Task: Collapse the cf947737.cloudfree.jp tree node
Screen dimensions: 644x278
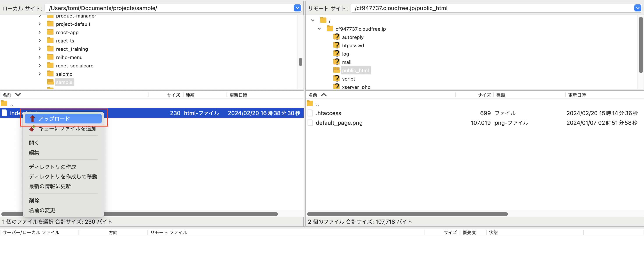Action: (319, 29)
